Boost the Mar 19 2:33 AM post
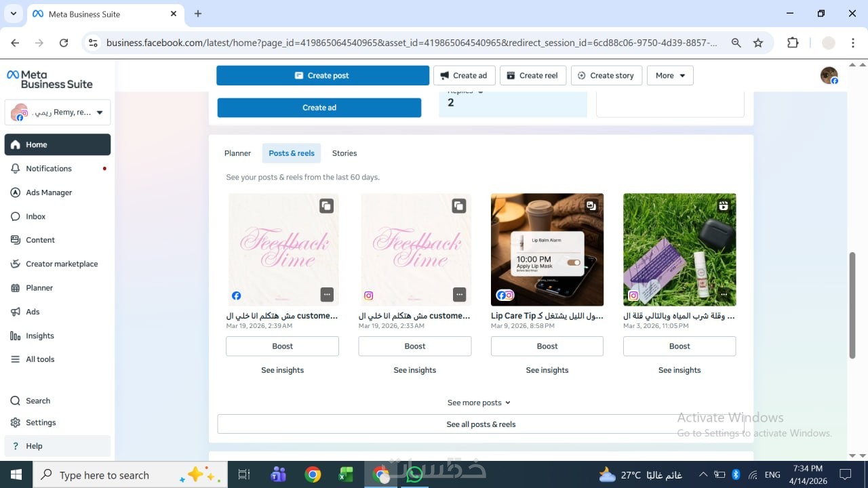This screenshot has height=488, width=868. click(x=415, y=346)
